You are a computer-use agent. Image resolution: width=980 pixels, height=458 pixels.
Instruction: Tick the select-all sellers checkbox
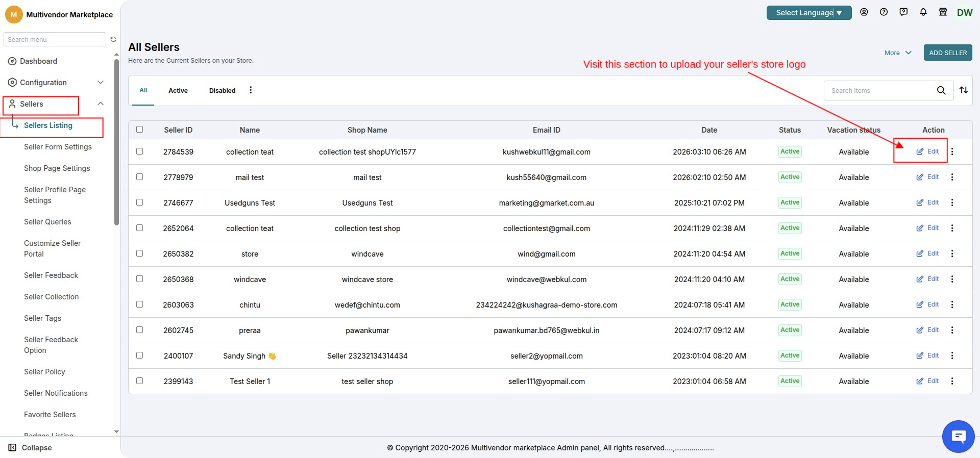[x=139, y=130]
